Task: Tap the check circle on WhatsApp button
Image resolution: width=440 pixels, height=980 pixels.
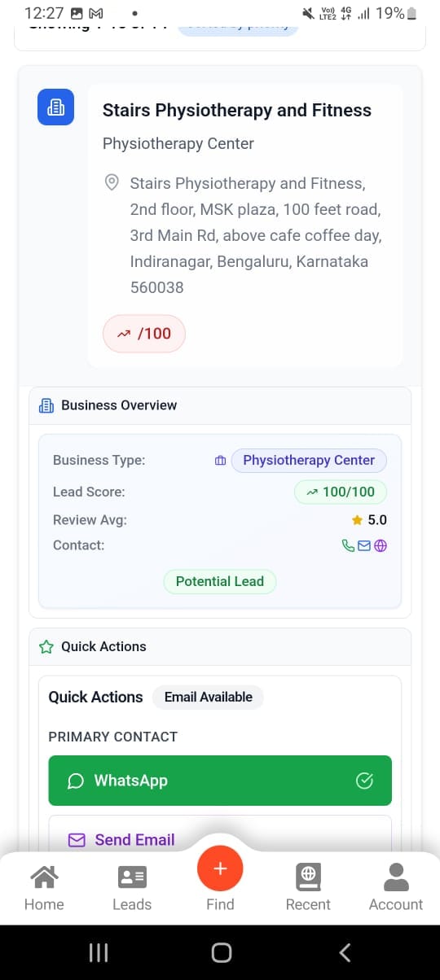Action: pyautogui.click(x=365, y=781)
